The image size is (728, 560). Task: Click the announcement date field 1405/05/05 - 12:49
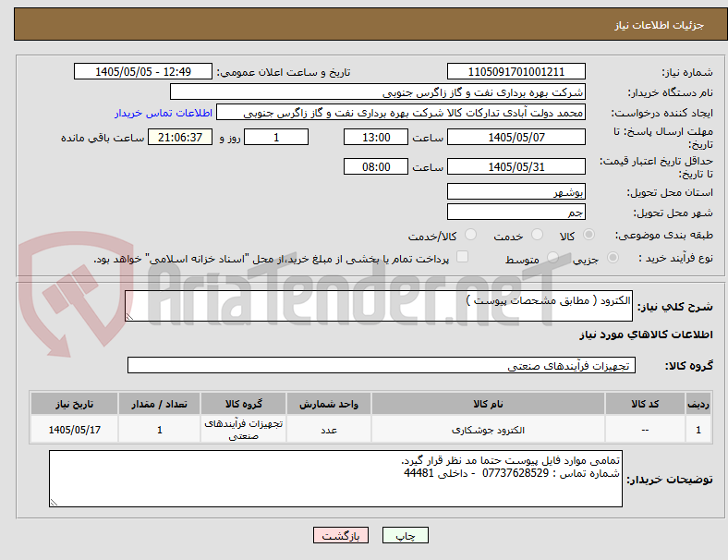tap(143, 72)
